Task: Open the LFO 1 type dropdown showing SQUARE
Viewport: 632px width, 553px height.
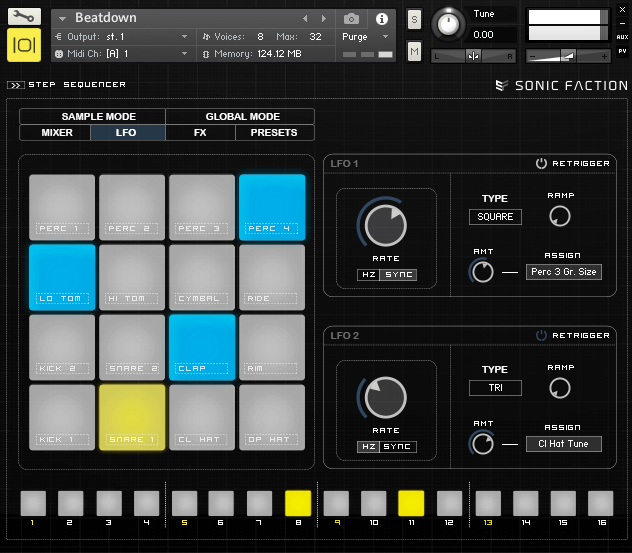Action: click(495, 216)
